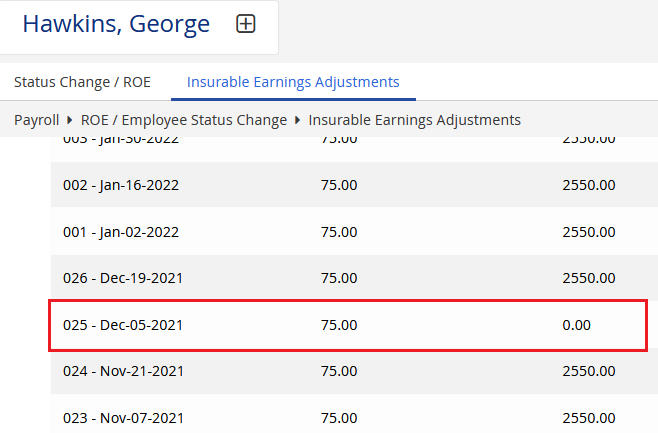
Task: Open ROE / Employee Status Change breadcrumb link
Action: tap(183, 120)
